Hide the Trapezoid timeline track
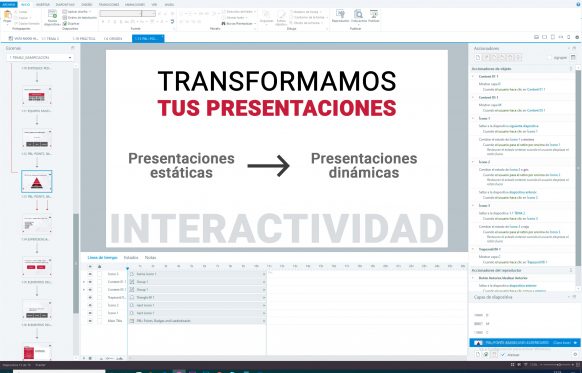 click(90, 297)
